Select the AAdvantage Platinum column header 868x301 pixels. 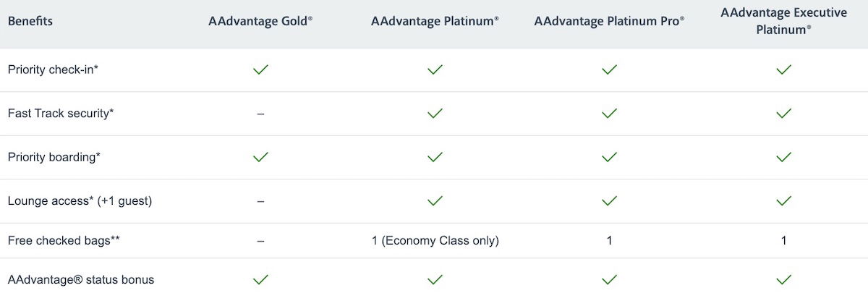tap(435, 22)
